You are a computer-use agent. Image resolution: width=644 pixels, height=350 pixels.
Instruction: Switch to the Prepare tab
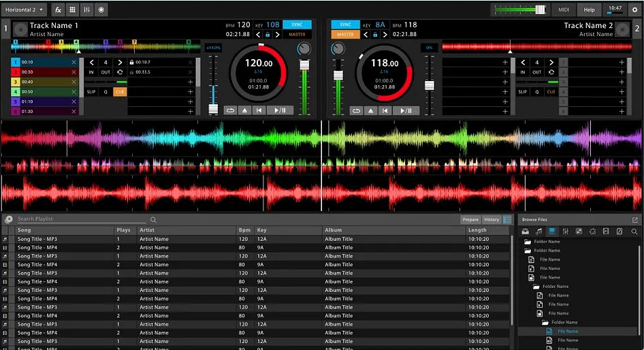click(x=470, y=219)
